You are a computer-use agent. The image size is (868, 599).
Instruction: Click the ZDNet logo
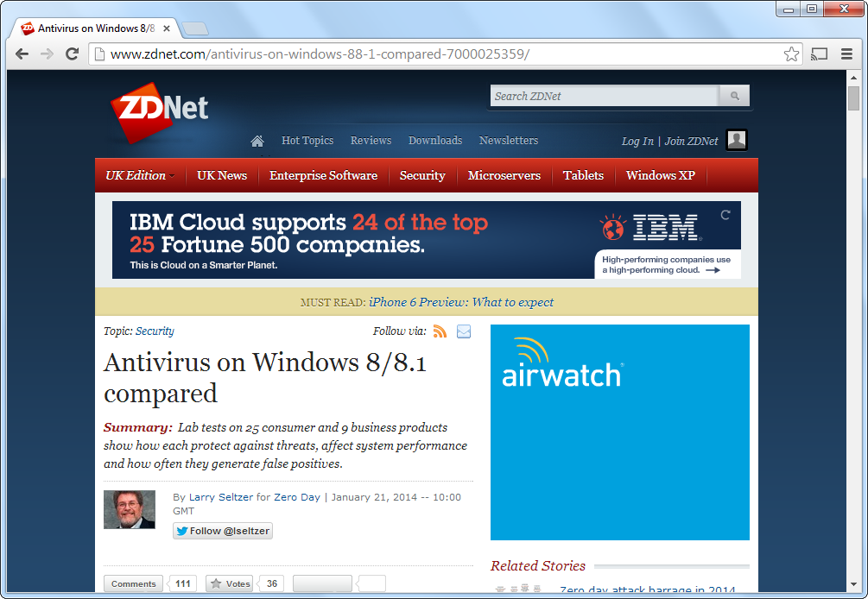coord(159,110)
